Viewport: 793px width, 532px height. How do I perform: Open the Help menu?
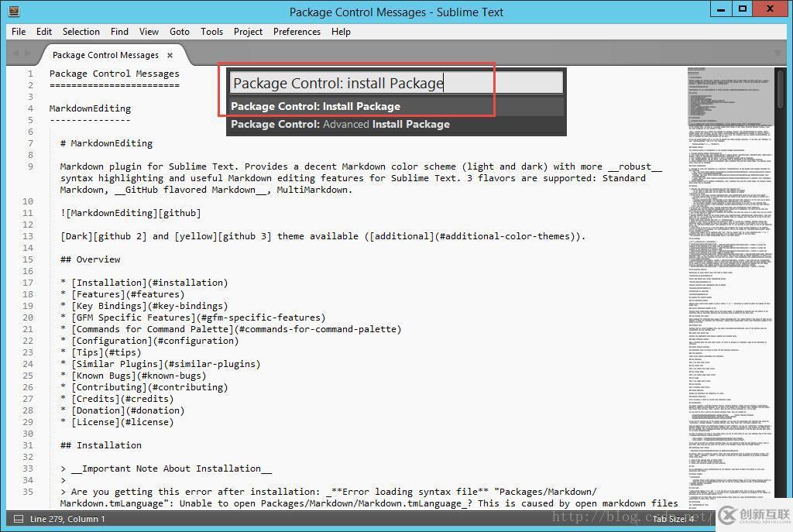click(x=341, y=31)
